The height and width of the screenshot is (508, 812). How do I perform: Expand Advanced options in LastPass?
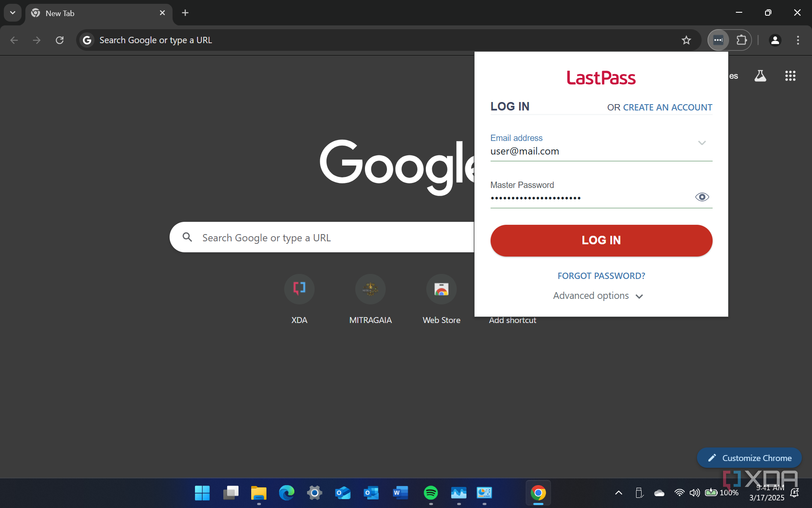tap(598, 296)
